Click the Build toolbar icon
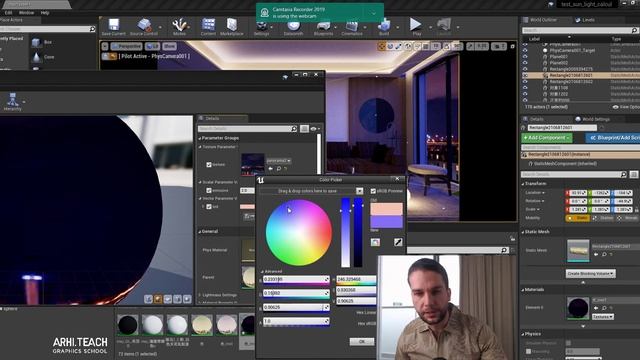 click(x=384, y=27)
